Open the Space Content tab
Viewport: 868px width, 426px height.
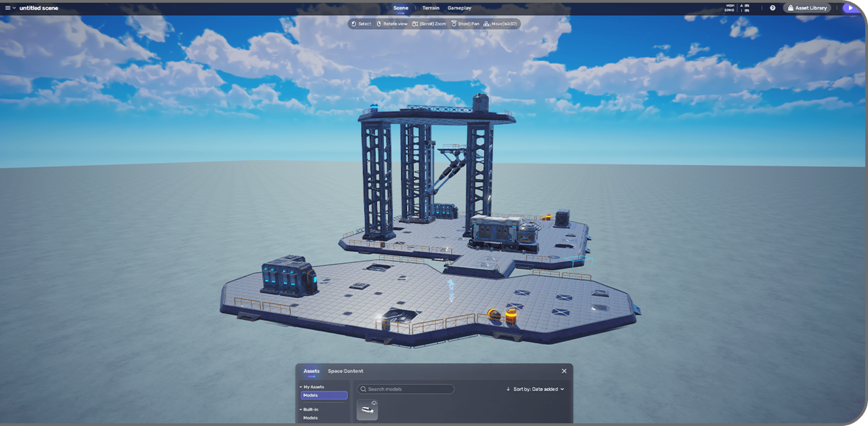click(345, 371)
